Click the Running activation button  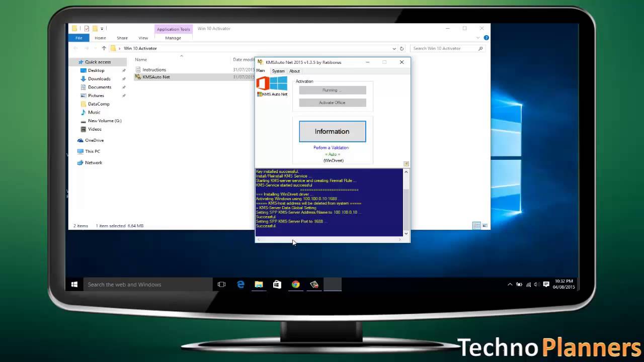(332, 90)
